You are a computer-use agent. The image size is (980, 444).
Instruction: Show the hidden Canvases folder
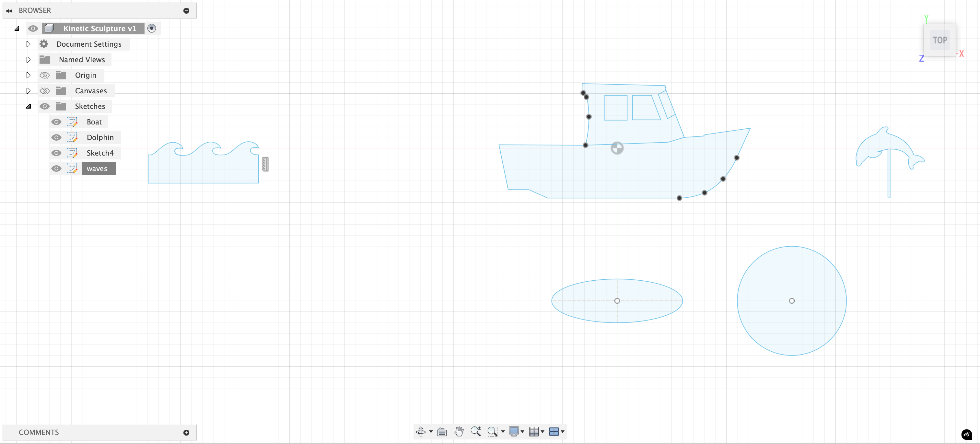tap(45, 90)
